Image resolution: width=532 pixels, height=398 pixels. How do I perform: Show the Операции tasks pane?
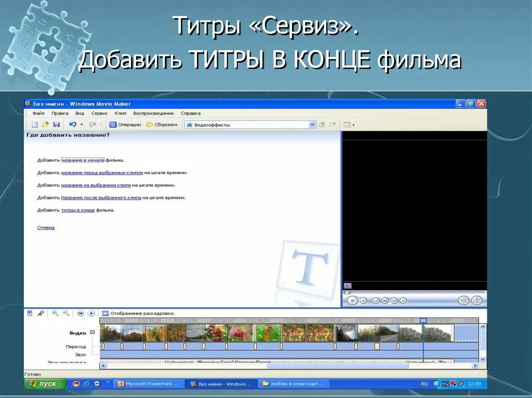click(x=125, y=125)
